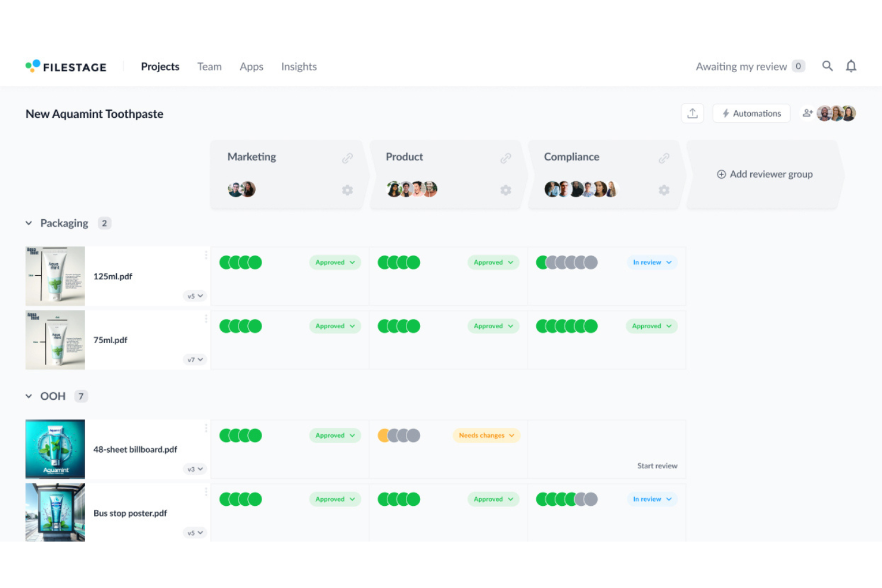Screen dimensions: 882x588
Task: Open the search icon in header
Action: (x=827, y=66)
